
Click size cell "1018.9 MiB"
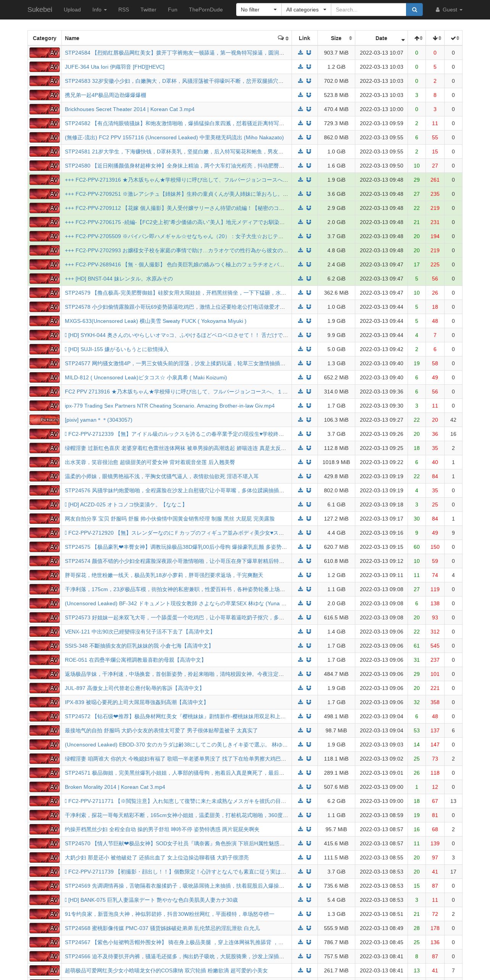(336, 462)
